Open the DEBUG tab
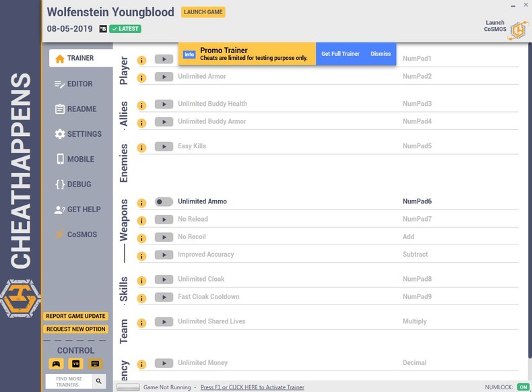The width and height of the screenshot is (532, 392). [x=73, y=185]
